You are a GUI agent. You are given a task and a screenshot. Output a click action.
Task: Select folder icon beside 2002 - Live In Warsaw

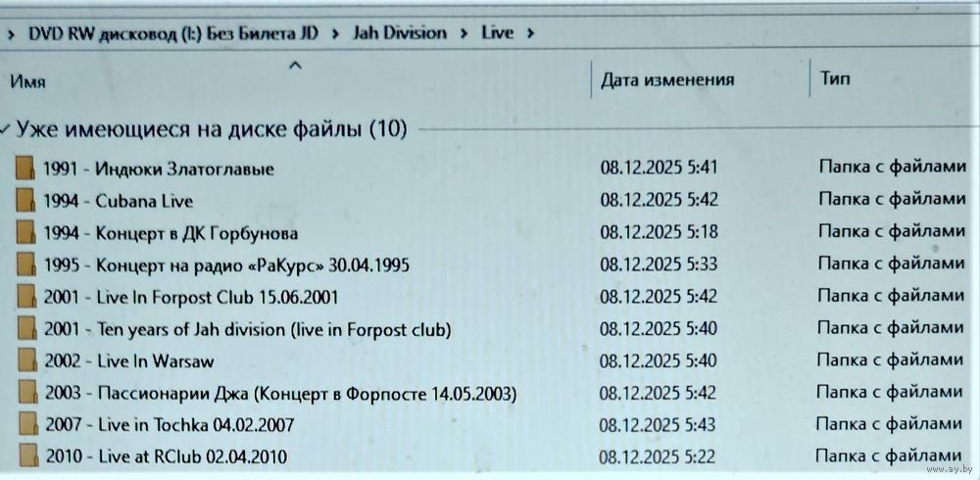click(26, 361)
